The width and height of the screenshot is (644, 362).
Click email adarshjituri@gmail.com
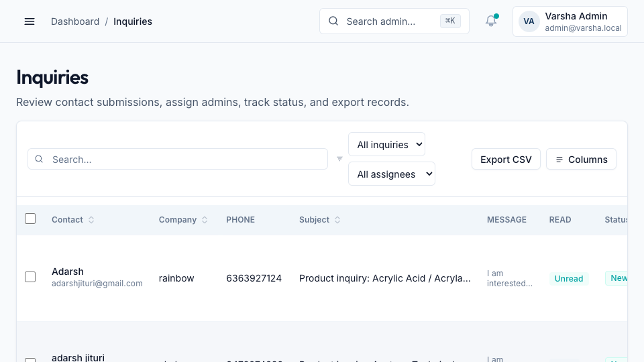tap(97, 284)
